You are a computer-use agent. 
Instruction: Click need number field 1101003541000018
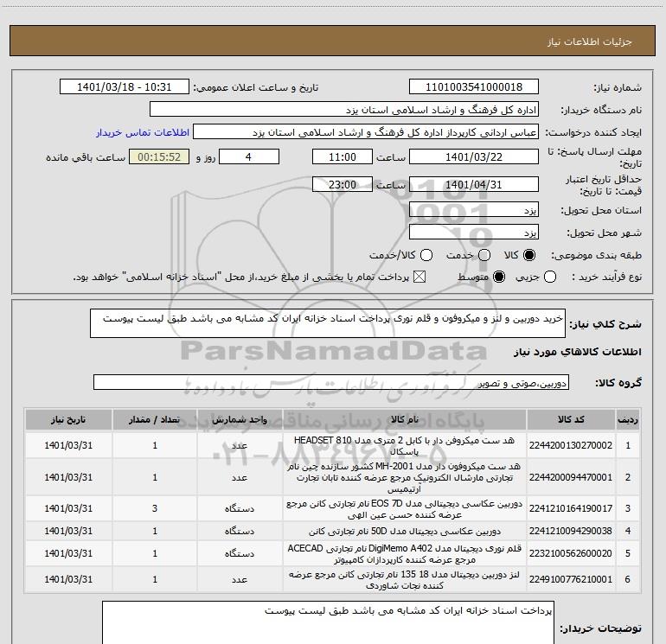(x=474, y=87)
